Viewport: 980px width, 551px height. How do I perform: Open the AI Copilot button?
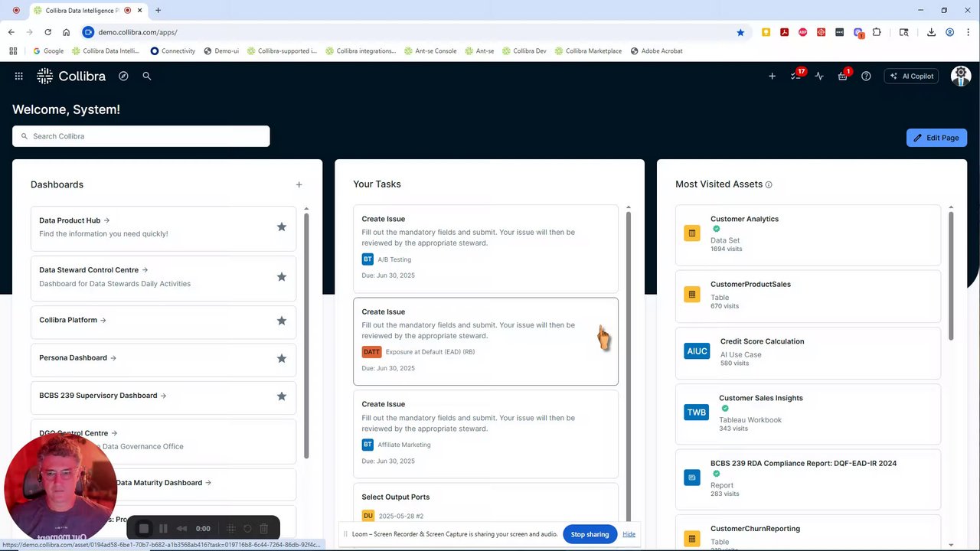911,76
